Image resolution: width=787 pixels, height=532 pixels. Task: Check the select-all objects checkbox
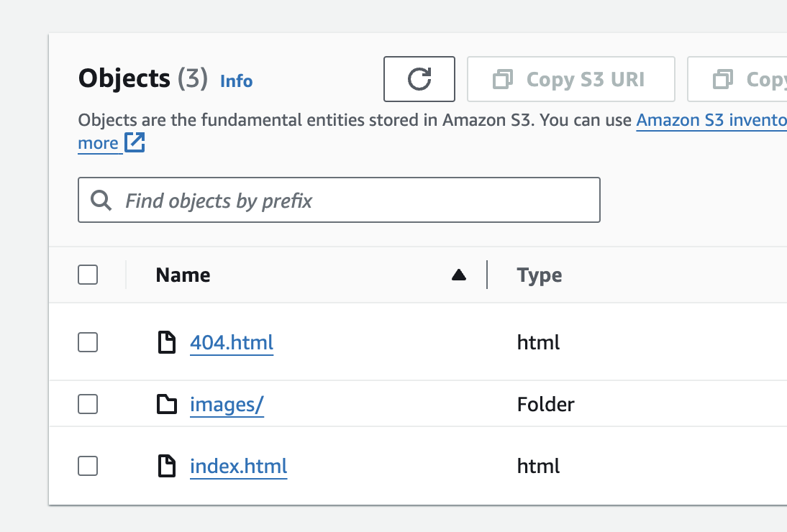coord(88,275)
